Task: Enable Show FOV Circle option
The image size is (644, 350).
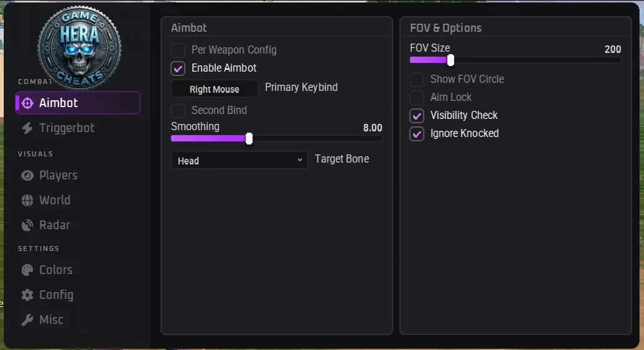Action: click(417, 79)
